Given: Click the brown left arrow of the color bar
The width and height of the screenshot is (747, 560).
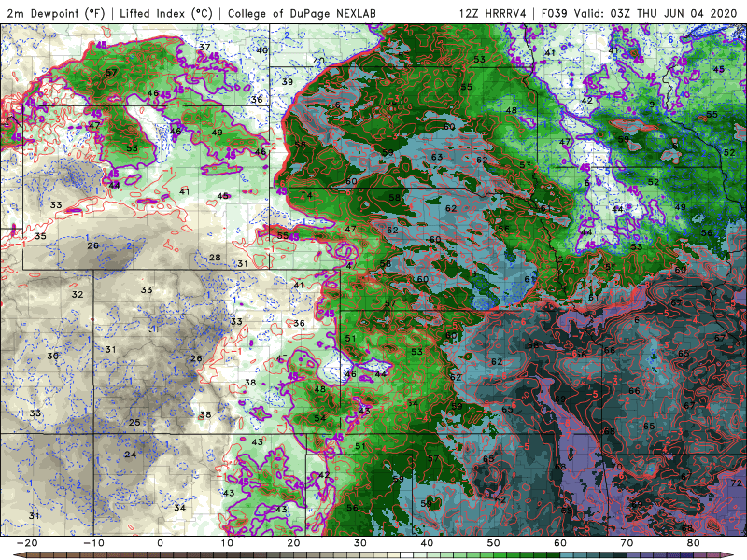Looking at the screenshot, I should (x=19, y=555).
